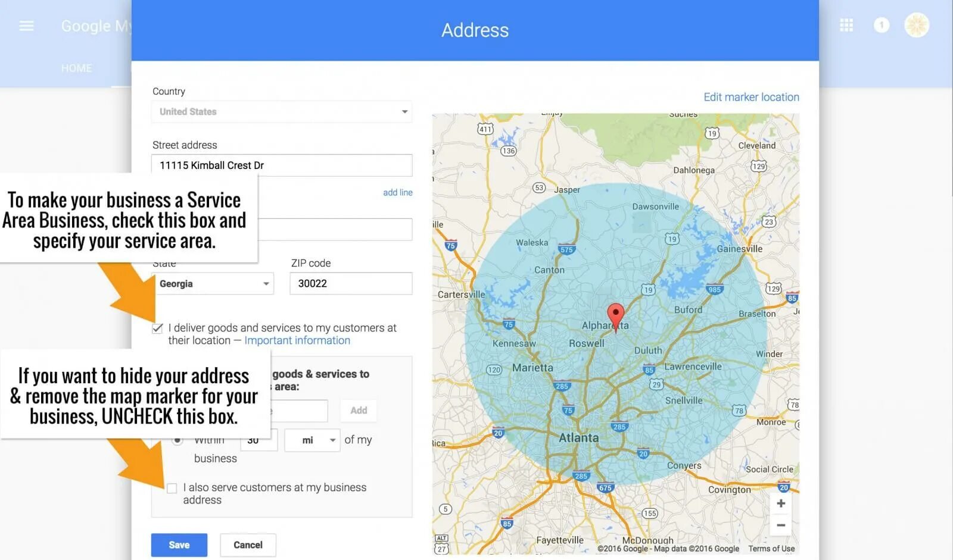
Task: Click the Atlanta label on map
Action: pos(578,438)
